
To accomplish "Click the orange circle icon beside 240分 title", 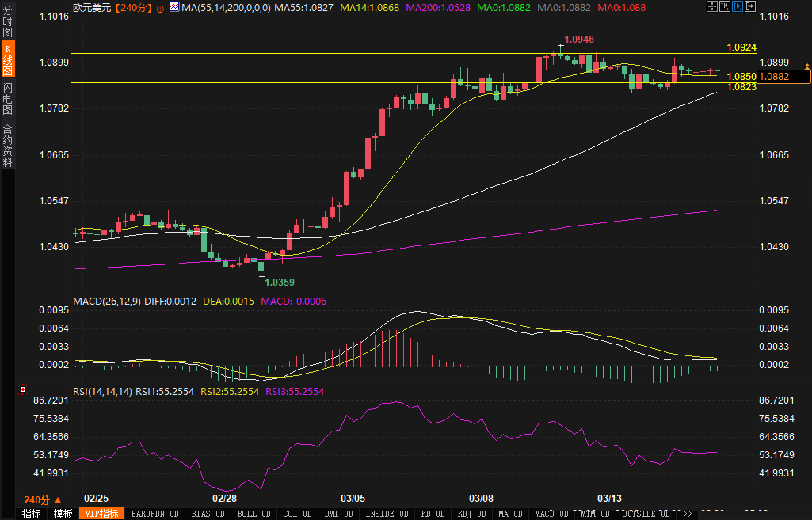I will coord(160,8).
